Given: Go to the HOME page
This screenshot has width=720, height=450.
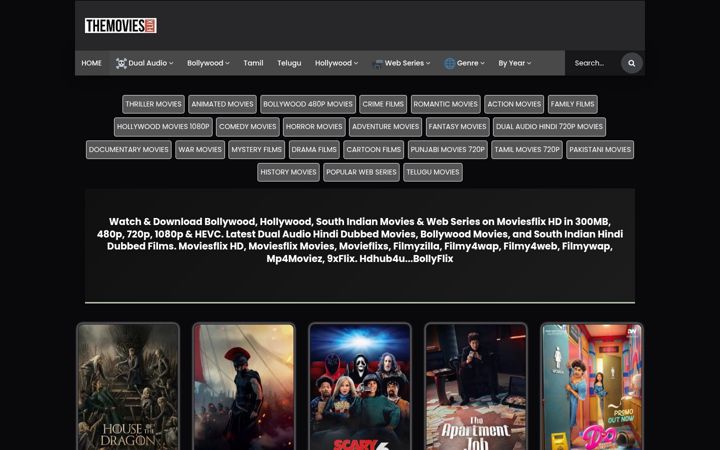Looking at the screenshot, I should click(91, 63).
